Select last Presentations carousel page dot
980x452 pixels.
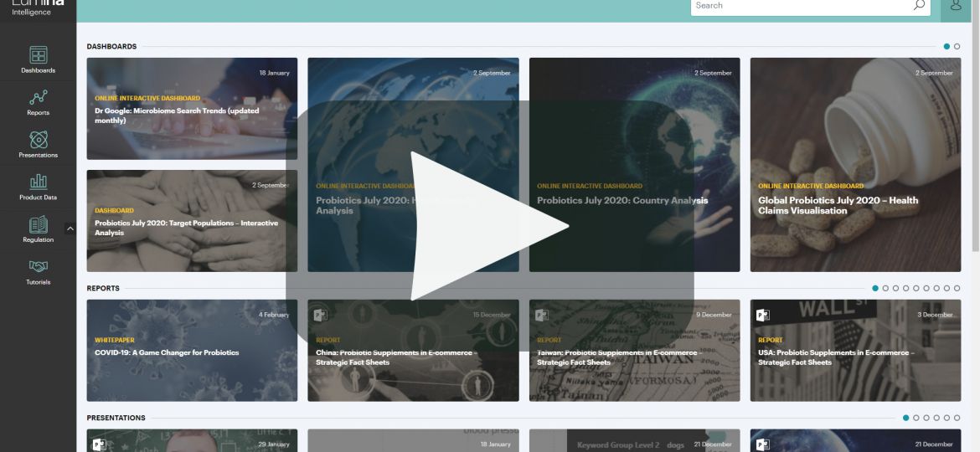[957, 418]
